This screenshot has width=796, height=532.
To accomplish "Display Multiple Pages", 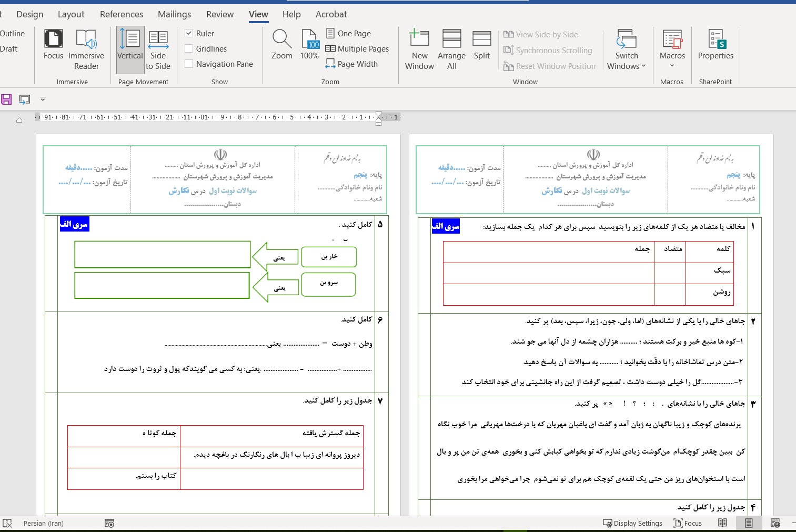I will [x=358, y=48].
